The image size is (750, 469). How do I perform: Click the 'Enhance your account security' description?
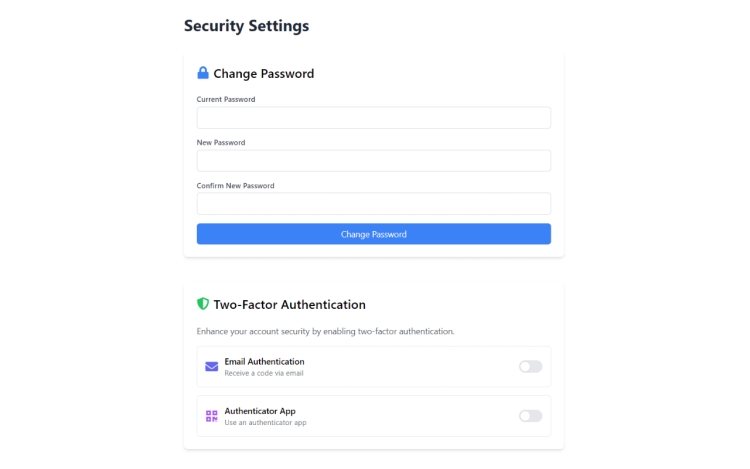(325, 331)
